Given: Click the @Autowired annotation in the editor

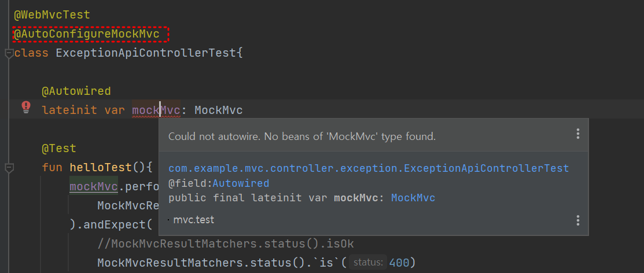Looking at the screenshot, I should [76, 91].
